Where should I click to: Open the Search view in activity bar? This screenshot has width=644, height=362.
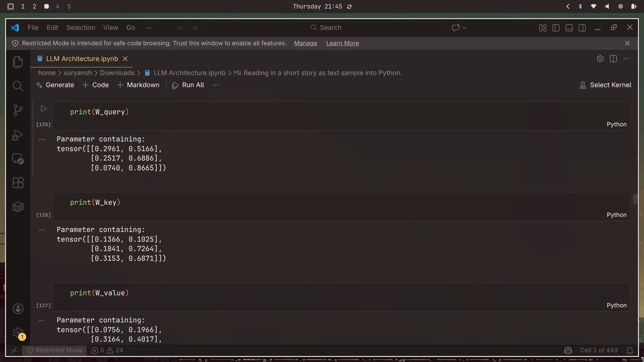point(18,86)
